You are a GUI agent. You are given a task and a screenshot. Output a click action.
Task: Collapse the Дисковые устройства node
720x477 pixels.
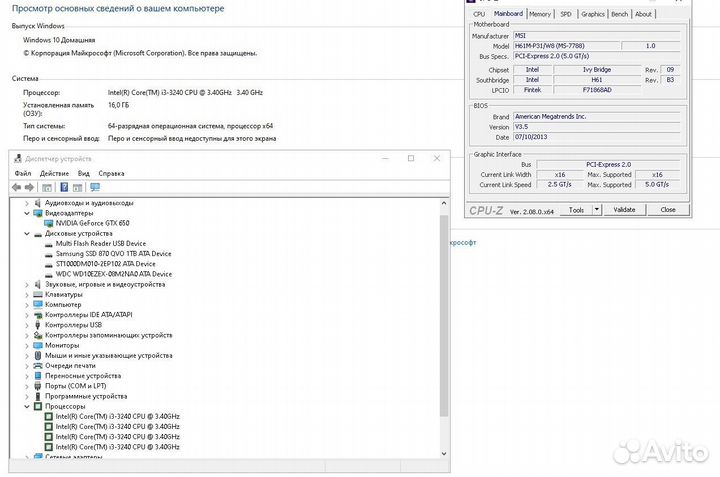27,233
